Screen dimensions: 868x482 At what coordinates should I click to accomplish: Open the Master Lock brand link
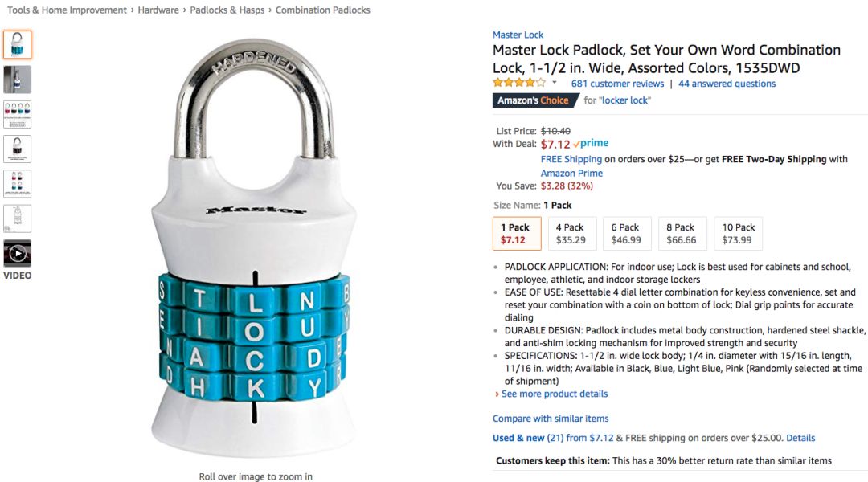pos(518,35)
